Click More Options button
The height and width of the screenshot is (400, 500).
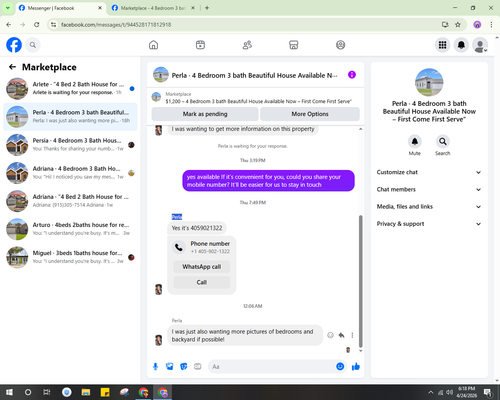tap(310, 114)
